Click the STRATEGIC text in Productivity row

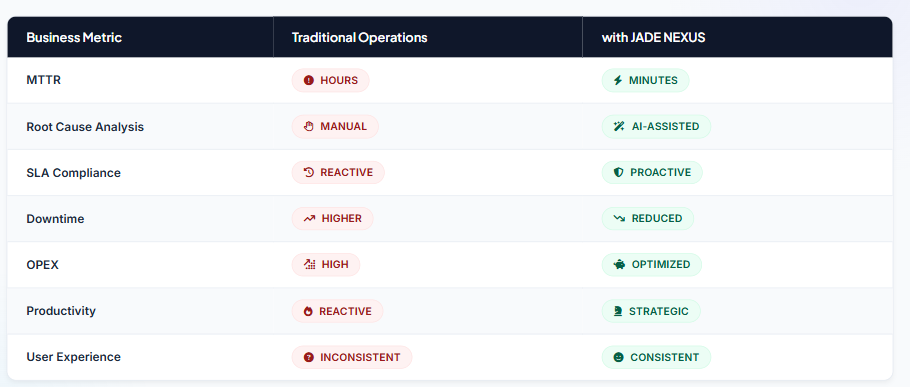click(x=659, y=312)
